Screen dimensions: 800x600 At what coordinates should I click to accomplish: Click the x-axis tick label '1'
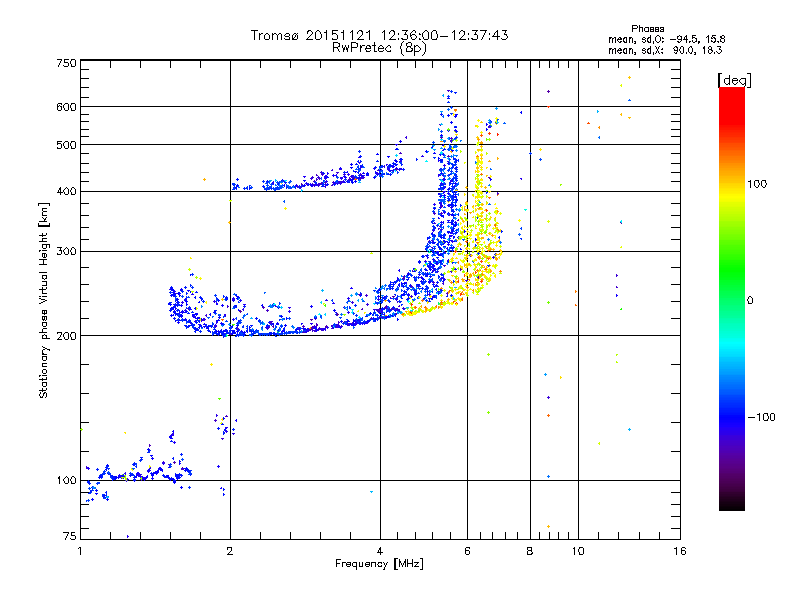point(80,551)
